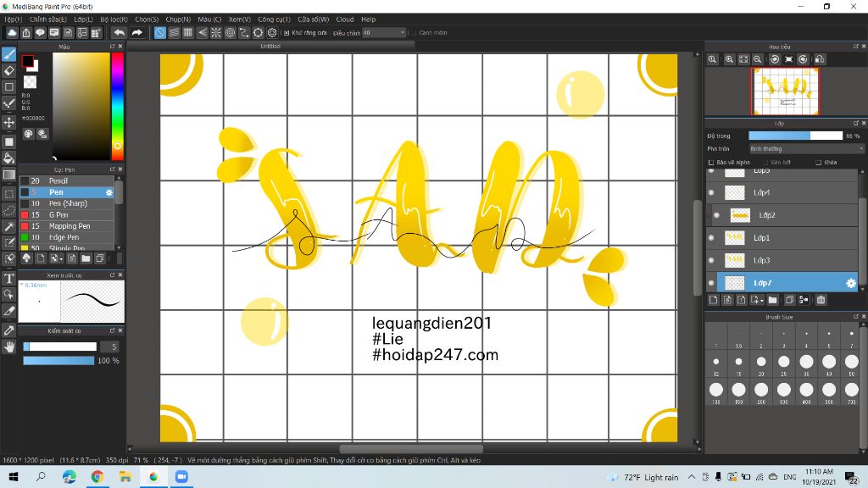Image resolution: width=868 pixels, height=488 pixels.
Task: Activate the rectangular Select tool
Action: [8, 194]
